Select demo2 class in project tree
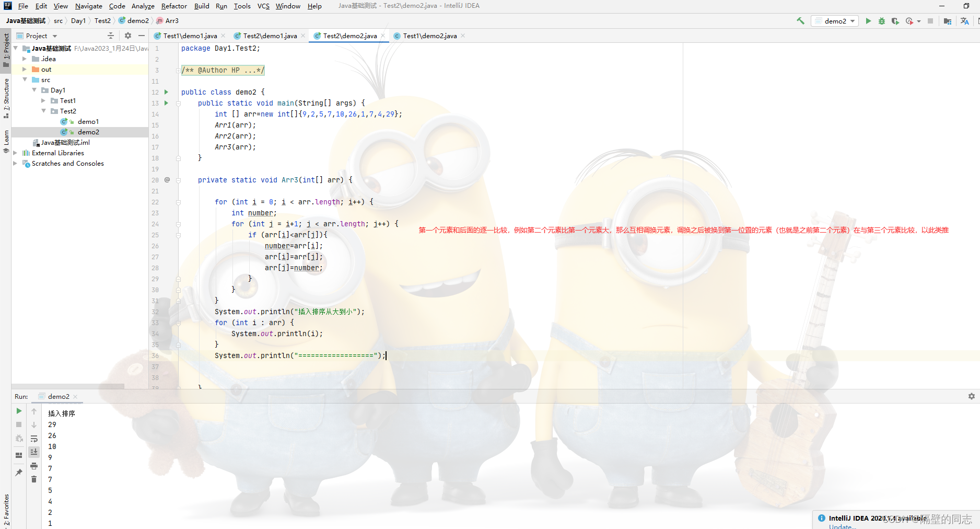The height and width of the screenshot is (529, 980). (x=88, y=132)
